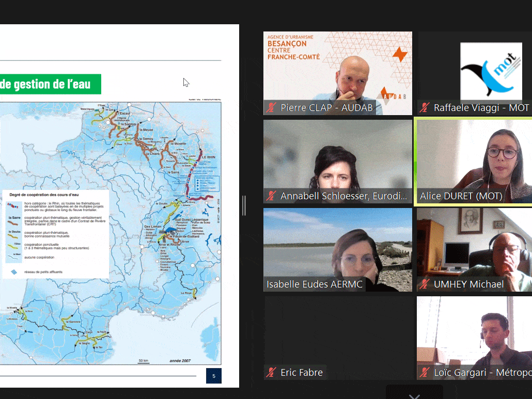
Task: Click Annabell Schloesser's muted microphone icon
Action: tap(271, 196)
